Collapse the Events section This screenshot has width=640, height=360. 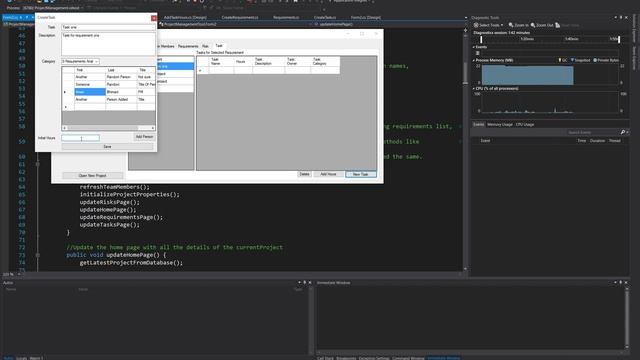pos(474,47)
